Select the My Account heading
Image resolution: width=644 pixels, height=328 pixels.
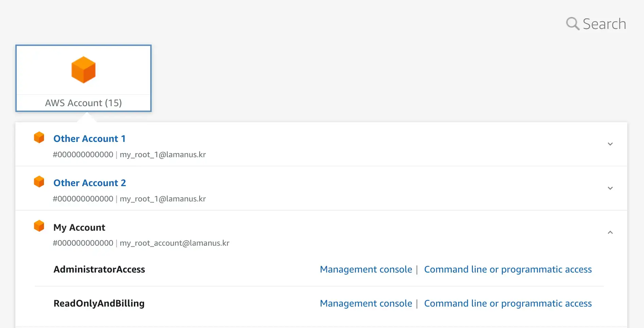point(79,227)
